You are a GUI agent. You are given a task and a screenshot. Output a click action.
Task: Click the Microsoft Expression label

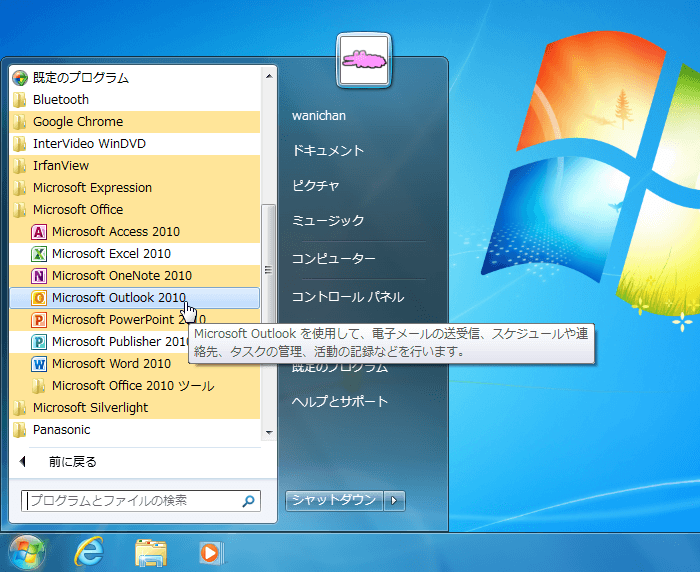coord(92,188)
